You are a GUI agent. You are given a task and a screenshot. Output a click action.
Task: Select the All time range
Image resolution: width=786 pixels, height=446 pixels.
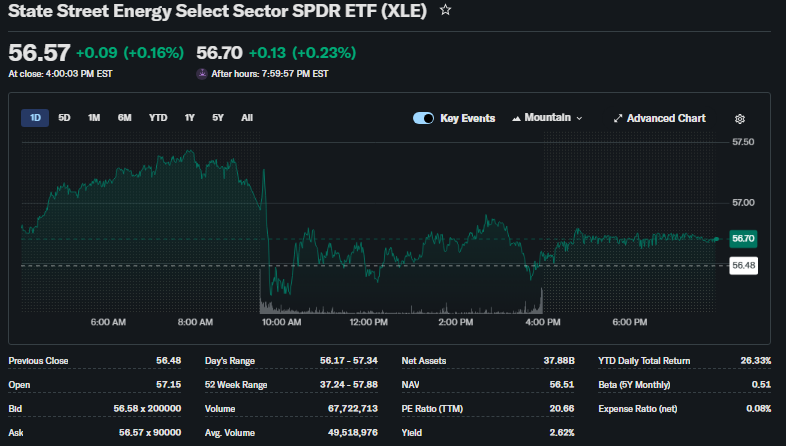point(247,118)
